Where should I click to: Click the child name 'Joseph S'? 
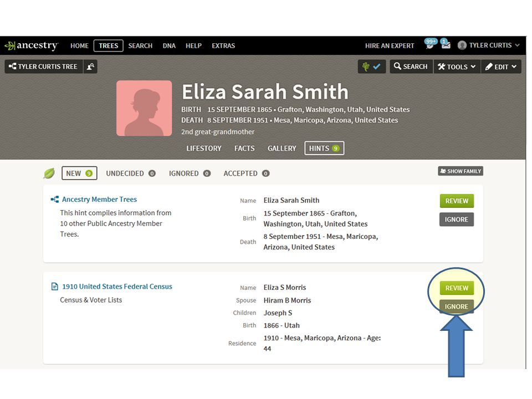(278, 313)
